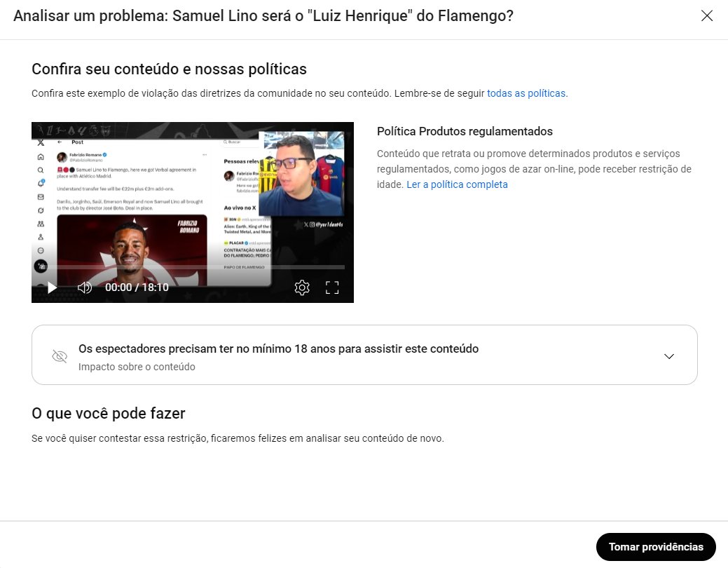Enter fullscreen on the video player
The image size is (728, 568).
click(x=332, y=288)
